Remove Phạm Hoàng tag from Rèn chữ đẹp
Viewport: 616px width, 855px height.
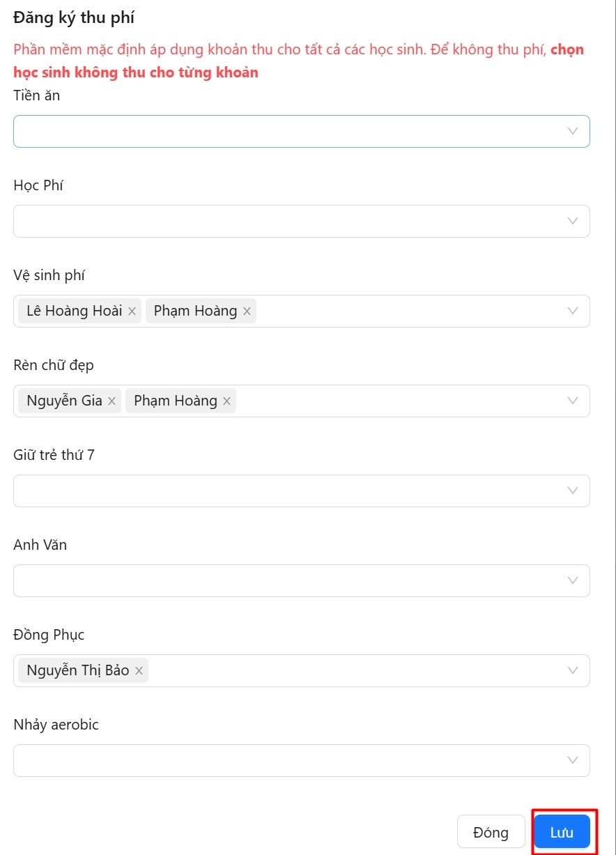pyautogui.click(x=226, y=401)
